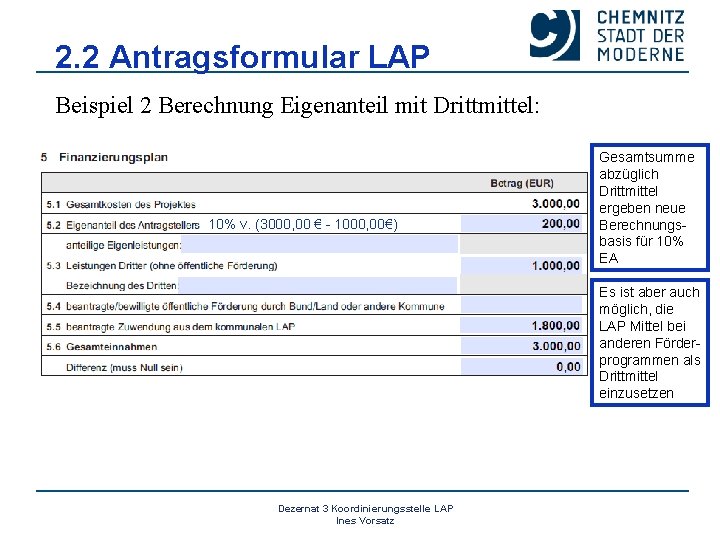Click the 'Bezeichnung des Dritten' input field
This screenshot has width=720, height=540.
pyautogui.click(x=317, y=285)
